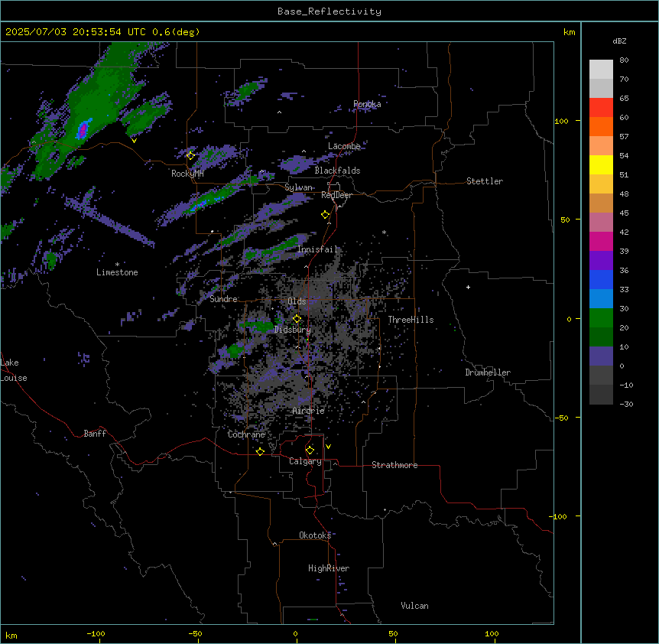This screenshot has width=659, height=644.
Task: Click the Strathmore label
Action: click(x=394, y=465)
